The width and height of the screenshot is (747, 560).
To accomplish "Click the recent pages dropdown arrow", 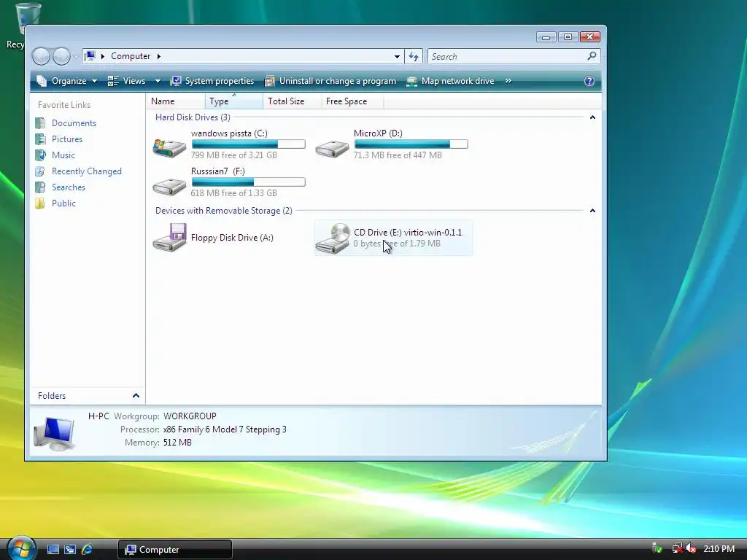I will 76,57.
